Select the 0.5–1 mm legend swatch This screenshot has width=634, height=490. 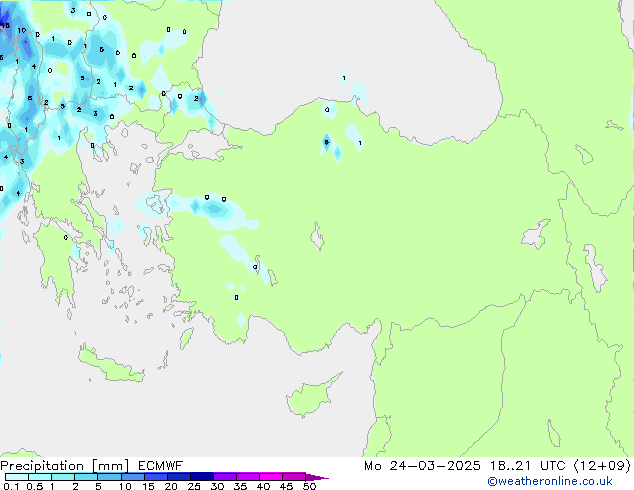(40, 477)
